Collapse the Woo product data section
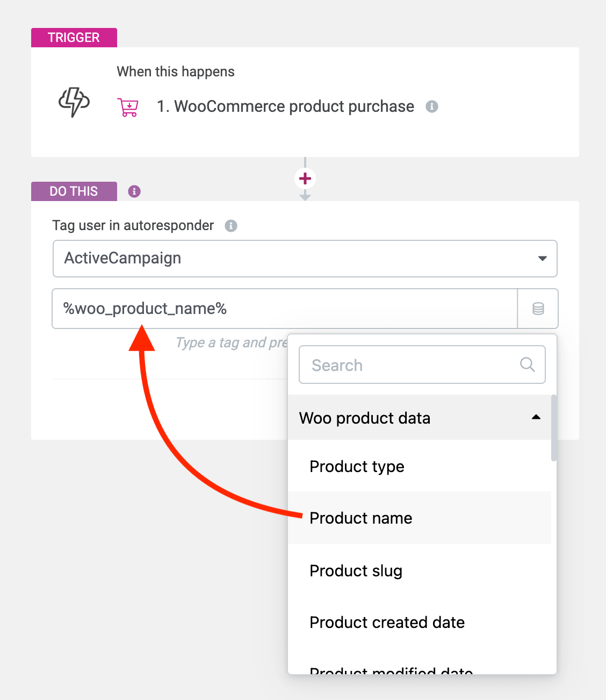This screenshot has width=606, height=700. click(x=536, y=418)
